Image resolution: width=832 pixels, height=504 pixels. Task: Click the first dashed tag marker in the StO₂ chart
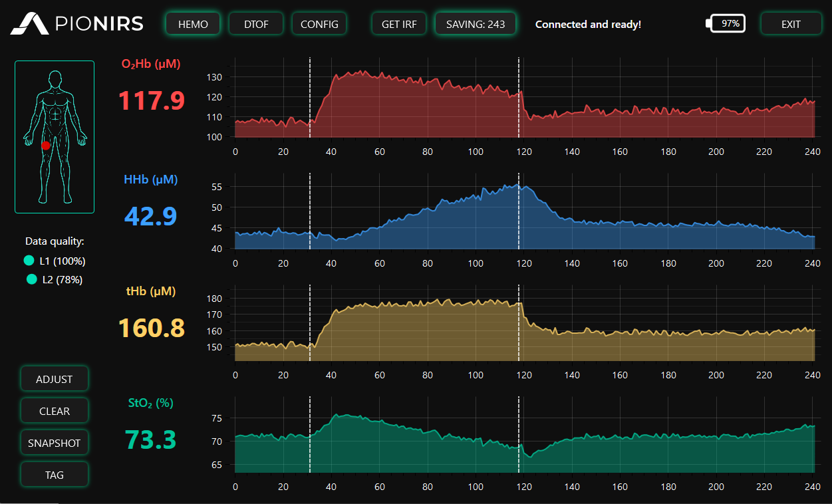pyautogui.click(x=310, y=435)
